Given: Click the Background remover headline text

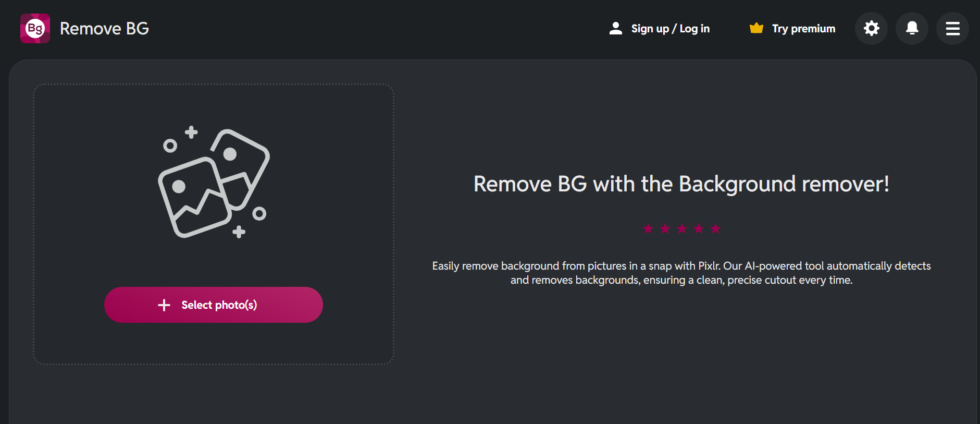Looking at the screenshot, I should point(681,184).
